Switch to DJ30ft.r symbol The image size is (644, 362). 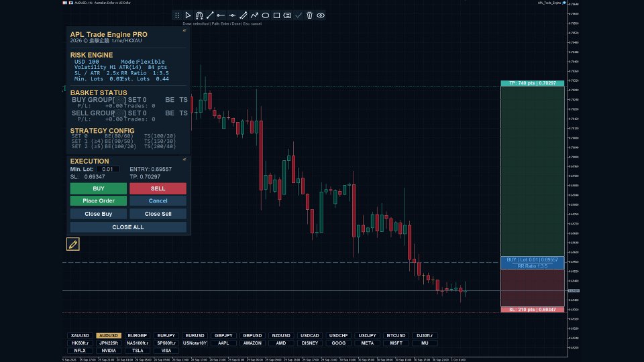pos(425,335)
